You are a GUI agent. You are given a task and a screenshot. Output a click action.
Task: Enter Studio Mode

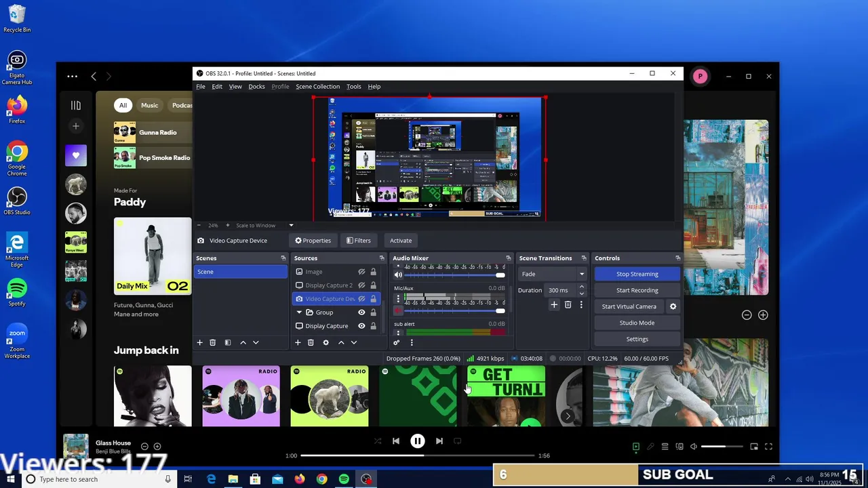(637, 323)
